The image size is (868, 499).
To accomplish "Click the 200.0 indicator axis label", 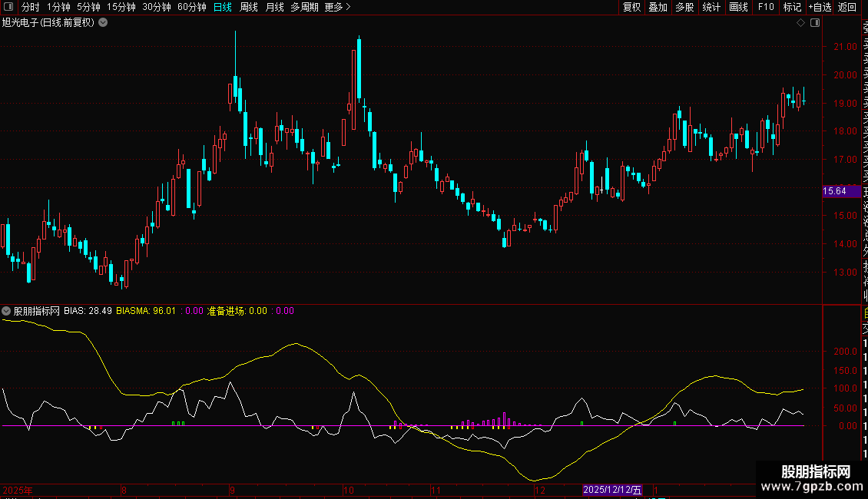I will (845, 352).
